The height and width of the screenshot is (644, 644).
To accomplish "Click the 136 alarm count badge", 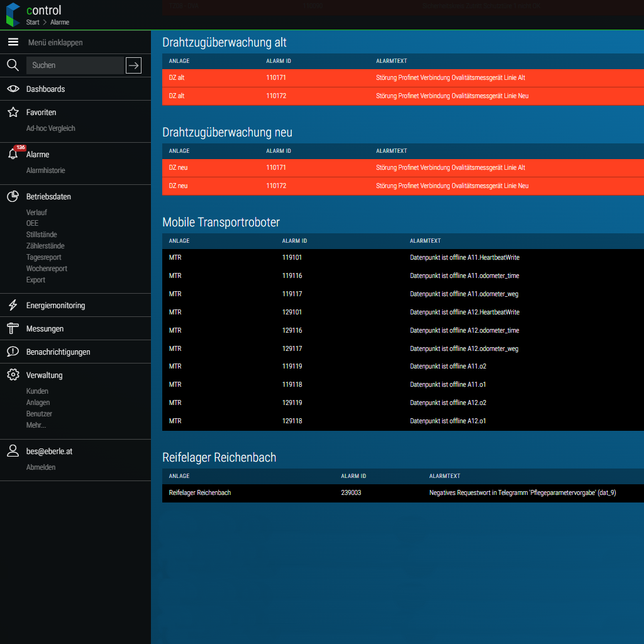I will 20,147.
